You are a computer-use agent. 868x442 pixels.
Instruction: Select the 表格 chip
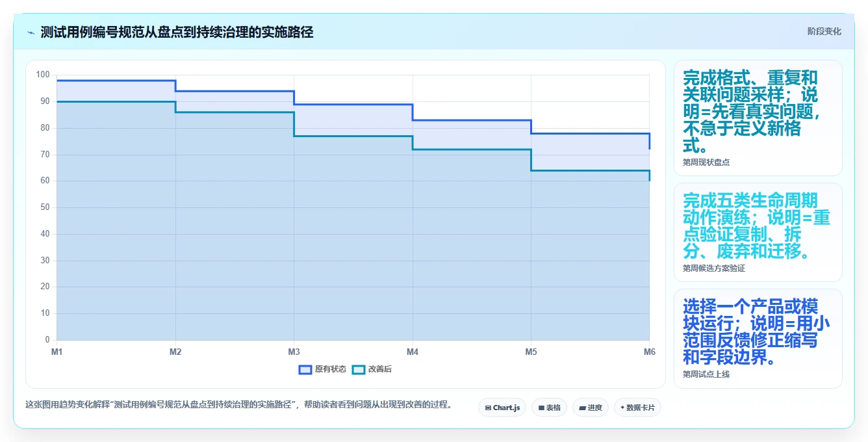coord(549,408)
